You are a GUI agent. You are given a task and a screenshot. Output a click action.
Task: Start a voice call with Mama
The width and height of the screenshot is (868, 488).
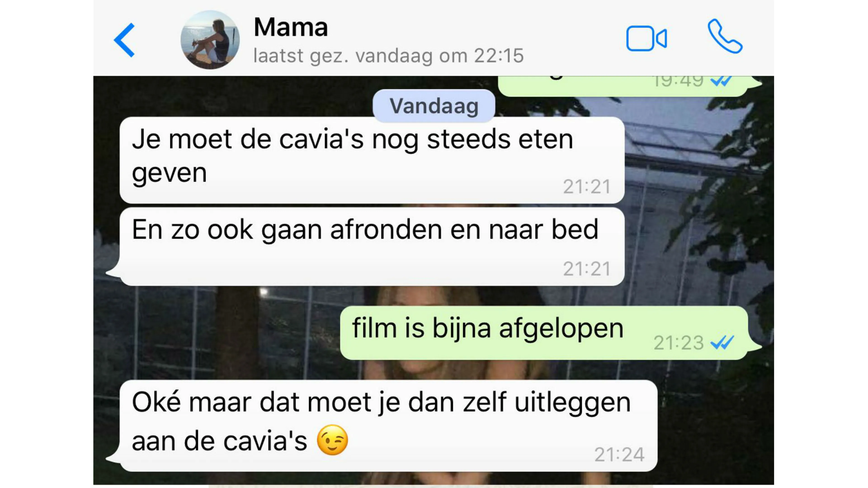click(x=725, y=36)
